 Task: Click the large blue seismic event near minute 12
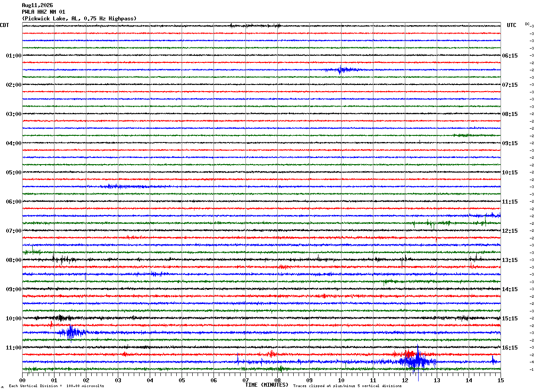click(417, 361)
